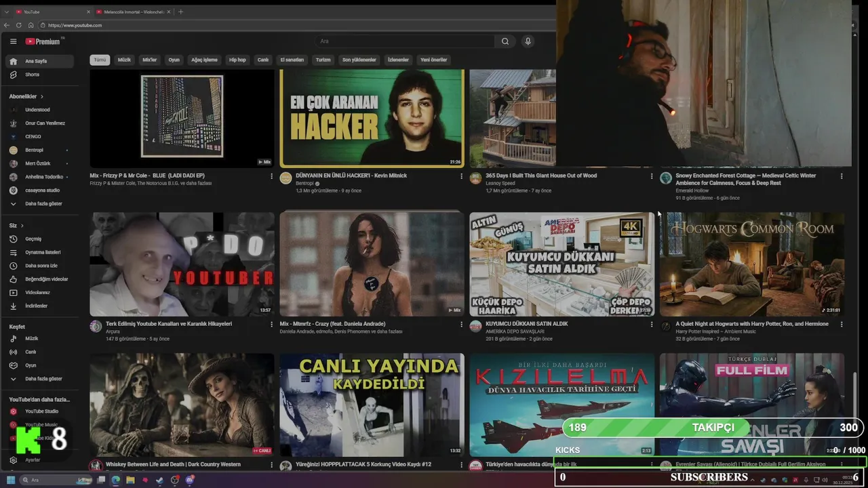The width and height of the screenshot is (868, 488).
Task: Open options for Terk Edilmiş Youtube Kanalları video
Action: (271, 325)
